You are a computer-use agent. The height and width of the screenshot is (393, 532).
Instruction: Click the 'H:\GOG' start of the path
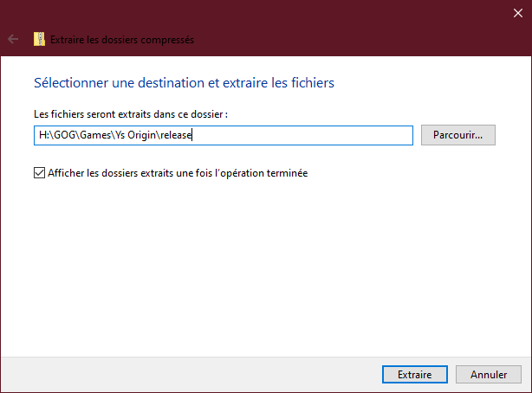pyautogui.click(x=52, y=135)
